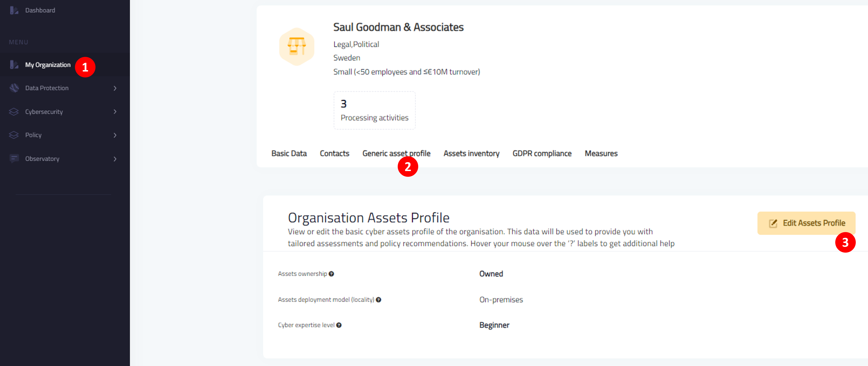Image resolution: width=868 pixels, height=366 pixels.
Task: Expand the Policy menu chevron
Action: [115, 135]
